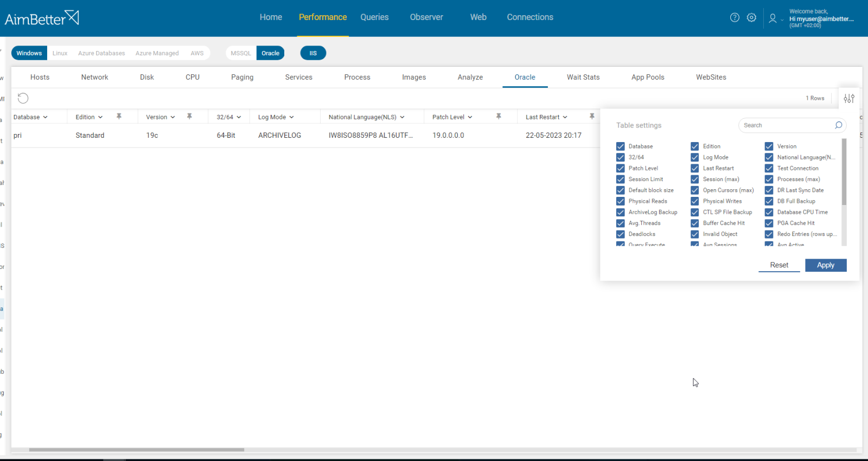Click the horizontal scrollbar at table bottom
The image size is (868, 461).
coord(136,450)
